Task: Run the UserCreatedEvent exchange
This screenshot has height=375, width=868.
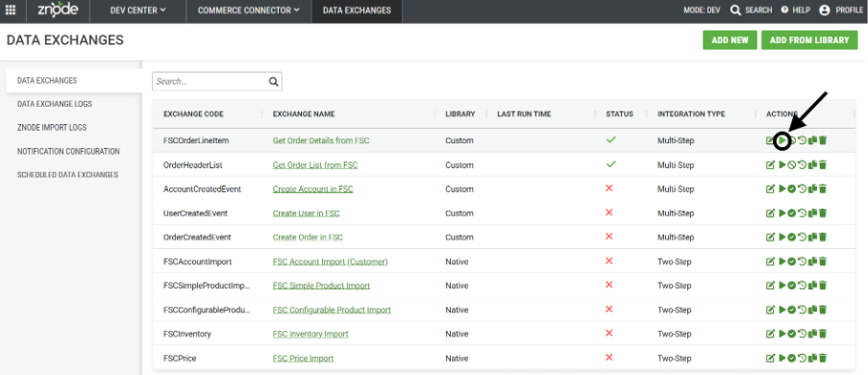Action: pyautogui.click(x=781, y=212)
